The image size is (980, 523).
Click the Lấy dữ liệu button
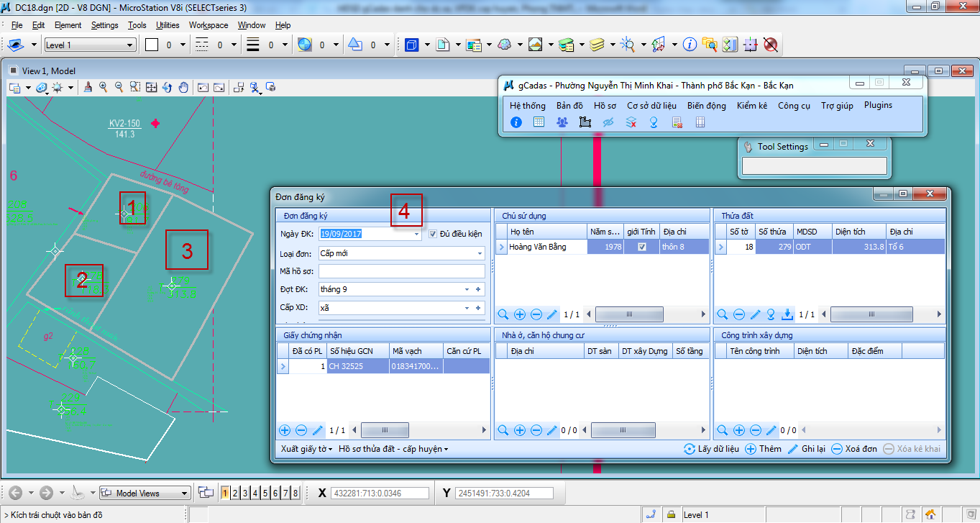(x=710, y=449)
